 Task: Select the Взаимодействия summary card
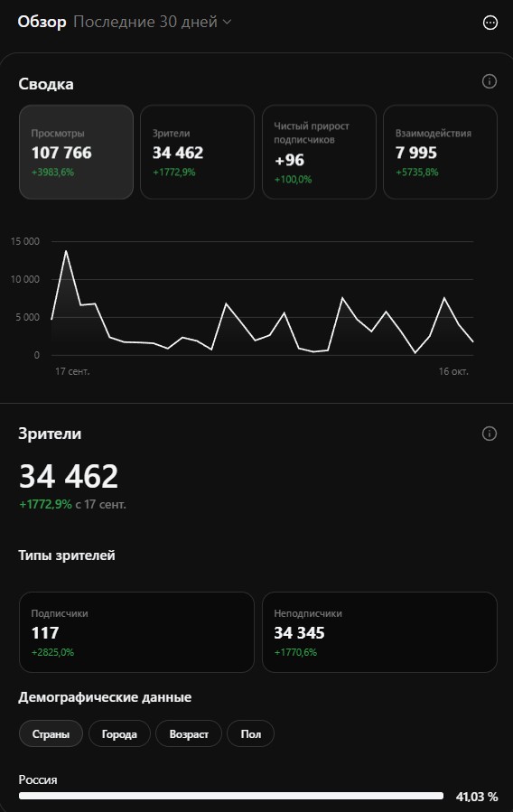click(x=440, y=153)
